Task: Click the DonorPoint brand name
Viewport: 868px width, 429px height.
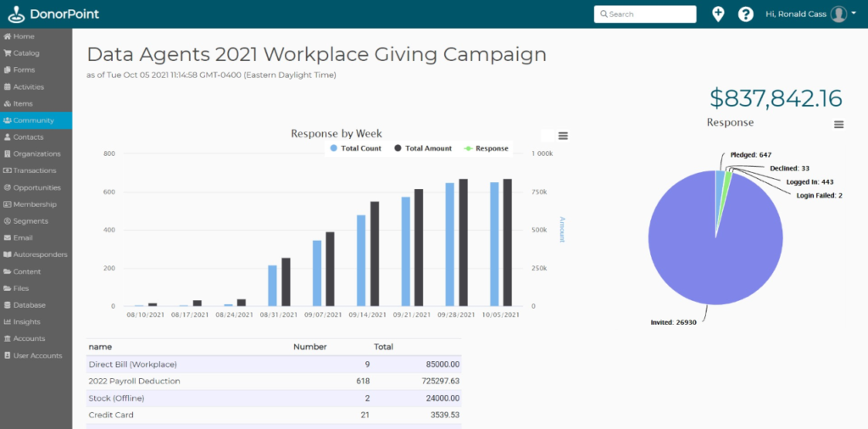Action: point(64,14)
